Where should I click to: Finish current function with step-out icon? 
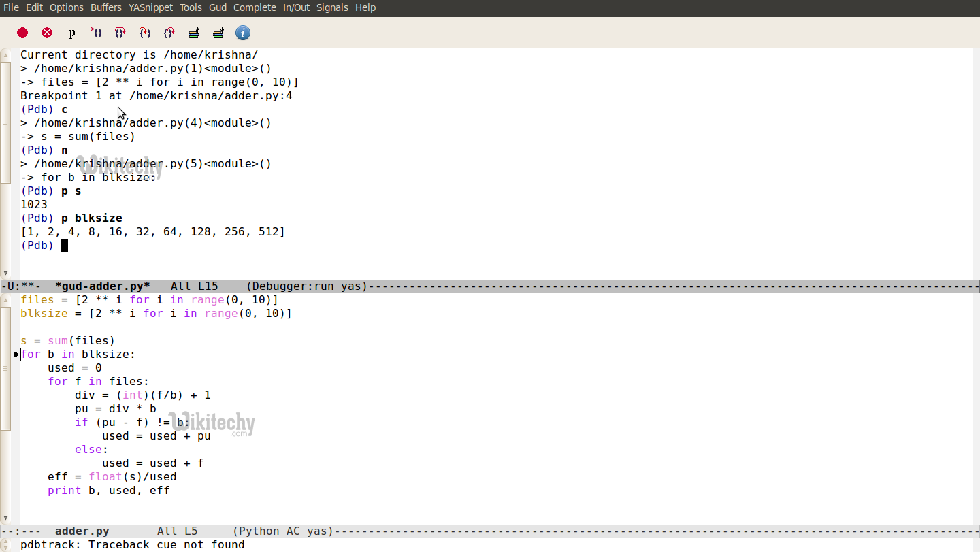[169, 33]
